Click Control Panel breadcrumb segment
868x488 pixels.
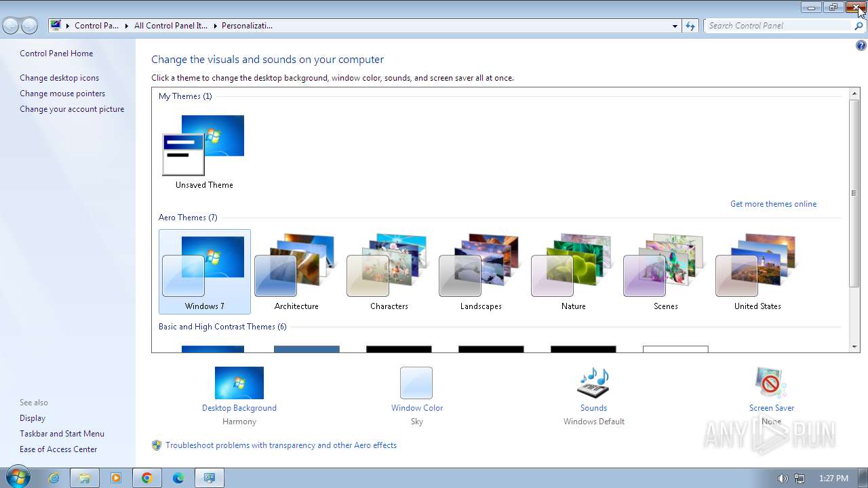click(96, 26)
